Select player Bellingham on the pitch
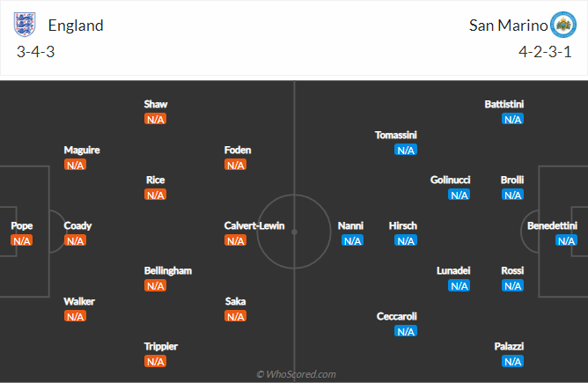 pyautogui.click(x=168, y=270)
